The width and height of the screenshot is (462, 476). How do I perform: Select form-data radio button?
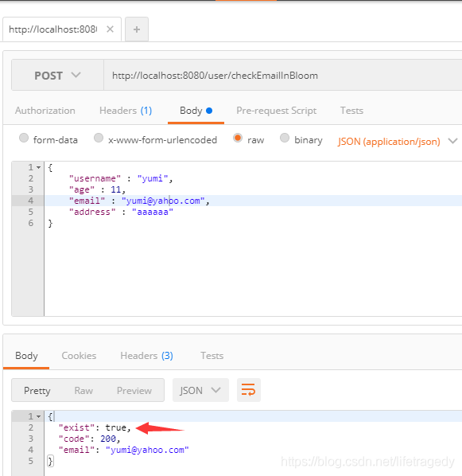point(24,139)
